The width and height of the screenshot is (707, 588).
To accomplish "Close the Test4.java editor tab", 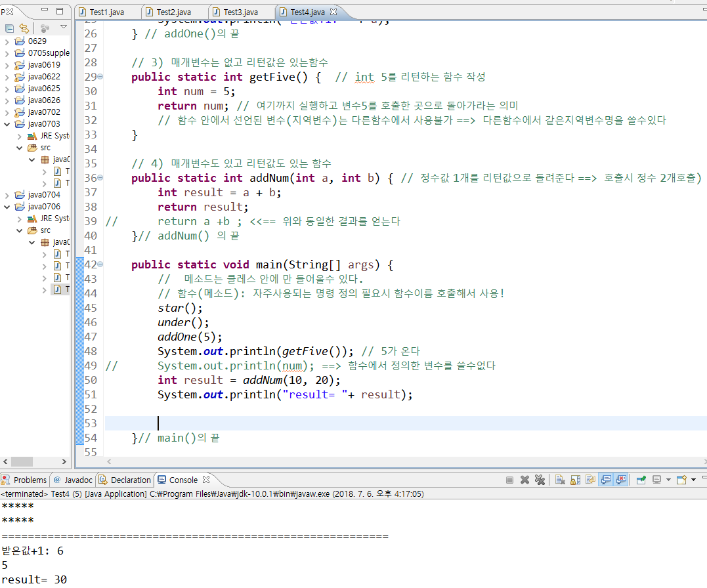I will coord(333,12).
